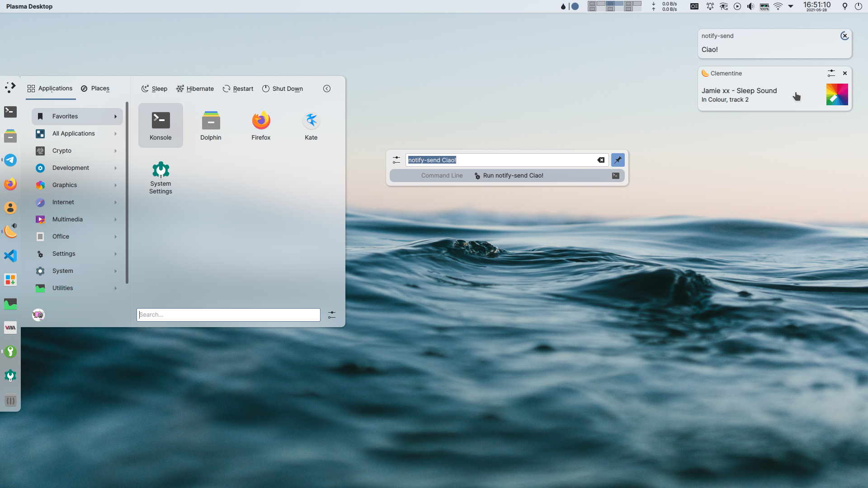Click the Clementine album art thumbnail

[x=837, y=94]
